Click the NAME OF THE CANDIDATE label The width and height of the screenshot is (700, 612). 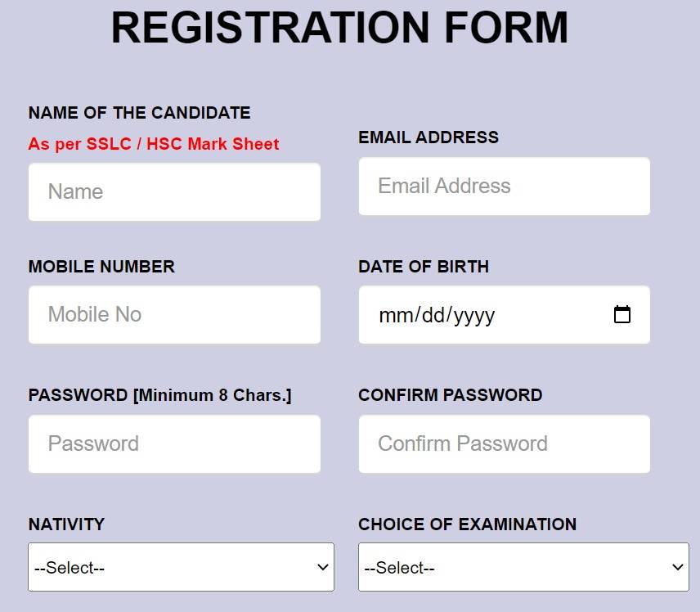click(139, 113)
